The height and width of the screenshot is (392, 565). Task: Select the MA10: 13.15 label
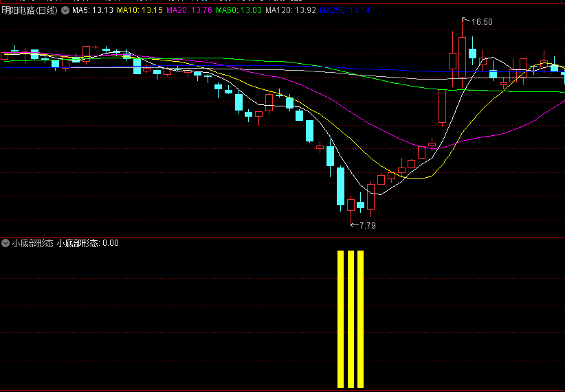[140, 10]
